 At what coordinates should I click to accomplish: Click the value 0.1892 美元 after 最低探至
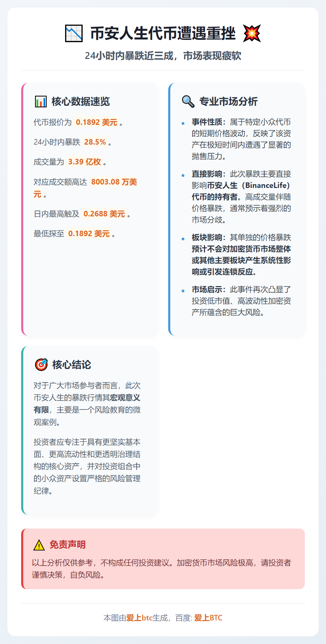[x=89, y=234]
